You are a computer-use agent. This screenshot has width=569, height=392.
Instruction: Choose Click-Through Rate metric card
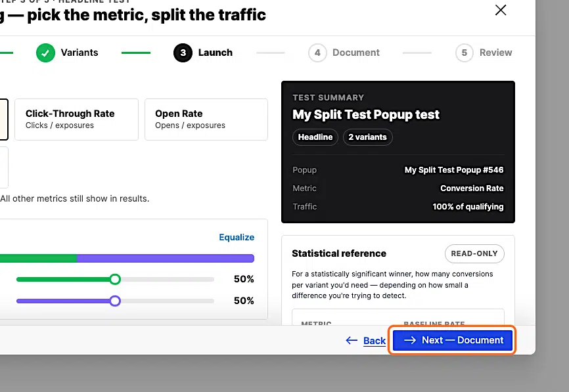[x=77, y=120]
